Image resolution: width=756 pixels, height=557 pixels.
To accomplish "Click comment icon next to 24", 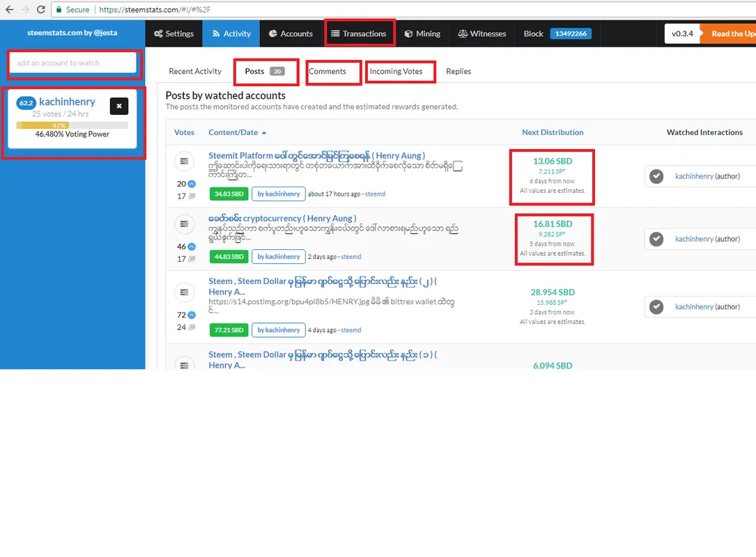I will click(x=192, y=327).
